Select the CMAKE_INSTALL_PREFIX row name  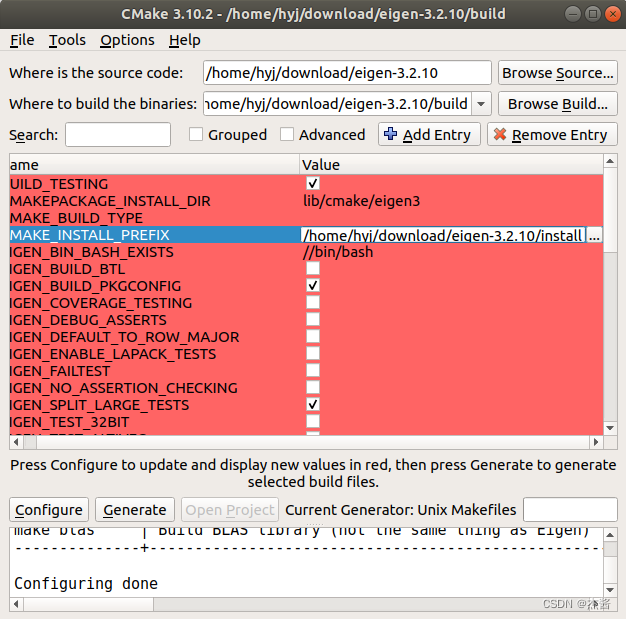tap(90, 235)
